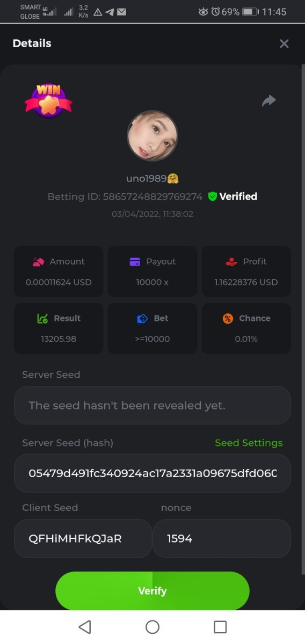305x644 pixels.
Task: Tap the WIN star badge
Action: (x=48, y=100)
